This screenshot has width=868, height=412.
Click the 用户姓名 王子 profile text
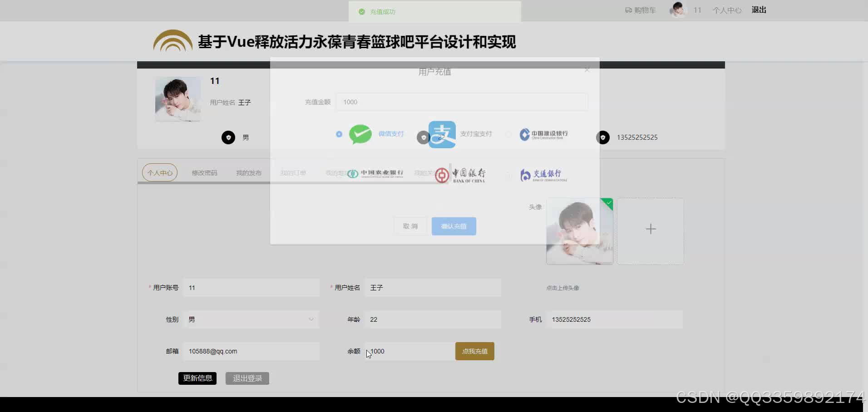(230, 103)
